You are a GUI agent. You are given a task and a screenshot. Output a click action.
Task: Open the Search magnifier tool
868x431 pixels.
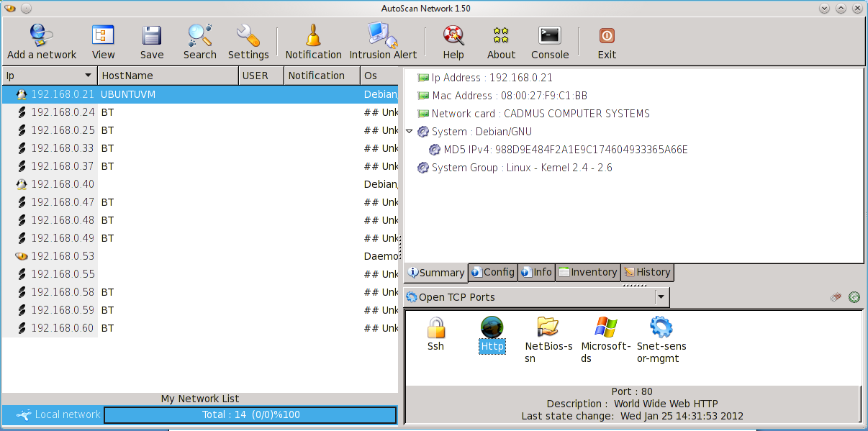(x=199, y=35)
